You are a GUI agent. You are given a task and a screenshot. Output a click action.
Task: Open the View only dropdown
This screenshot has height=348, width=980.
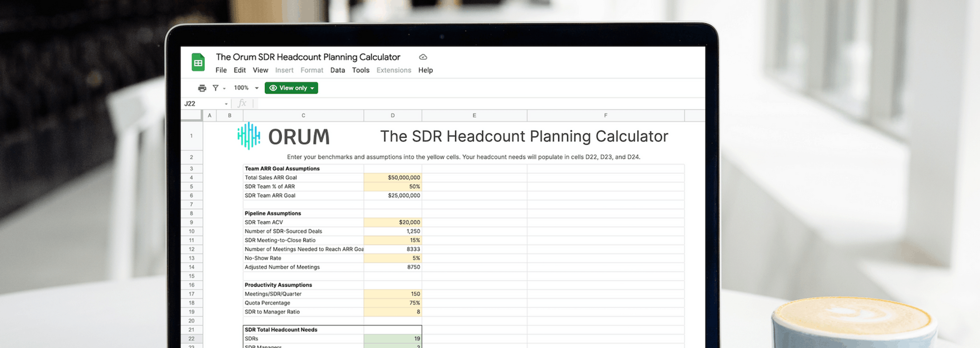[x=312, y=88]
